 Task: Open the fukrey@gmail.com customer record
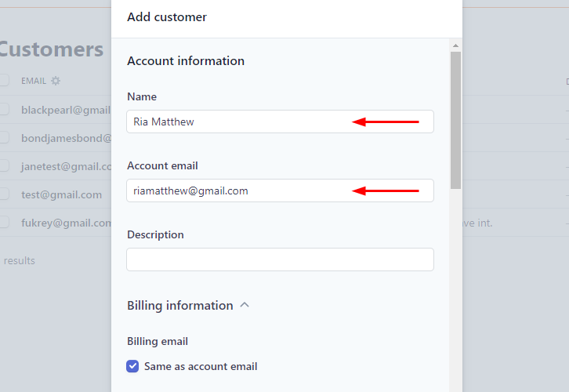(x=67, y=223)
